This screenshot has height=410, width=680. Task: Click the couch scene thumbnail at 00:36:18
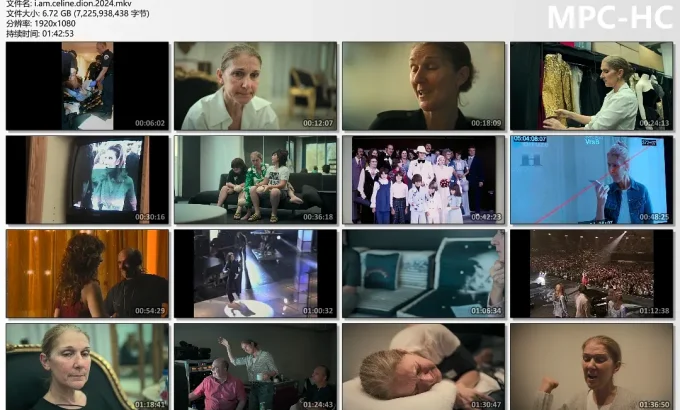point(256,180)
